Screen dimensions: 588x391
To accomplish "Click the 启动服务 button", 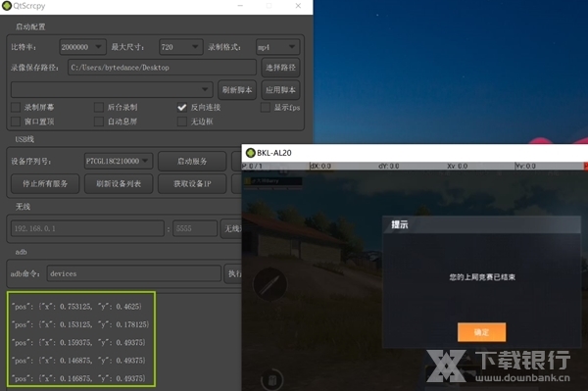I will click(x=192, y=162).
